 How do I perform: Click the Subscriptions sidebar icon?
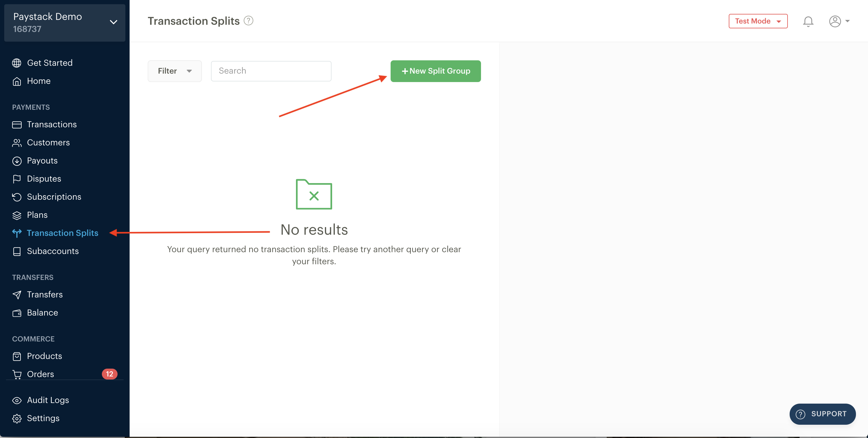pyautogui.click(x=17, y=197)
